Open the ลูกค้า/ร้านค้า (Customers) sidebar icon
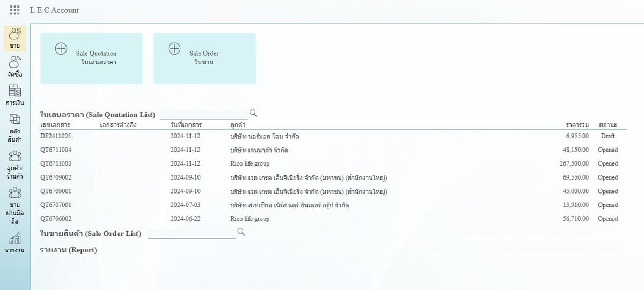The image size is (644, 290). (x=15, y=165)
